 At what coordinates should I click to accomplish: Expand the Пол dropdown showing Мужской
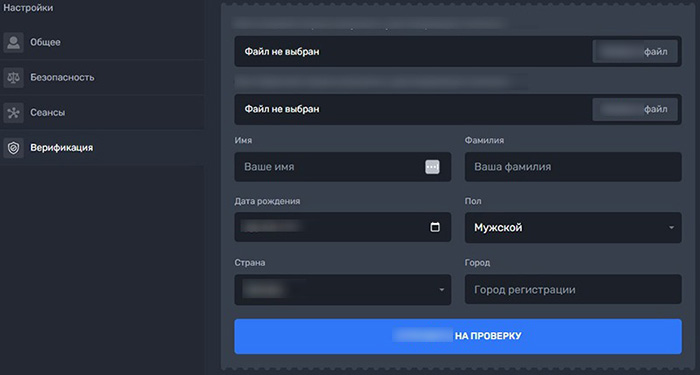point(573,228)
